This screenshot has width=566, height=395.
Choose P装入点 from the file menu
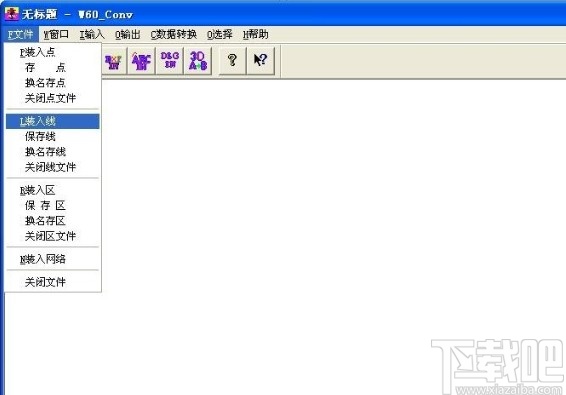53,52
